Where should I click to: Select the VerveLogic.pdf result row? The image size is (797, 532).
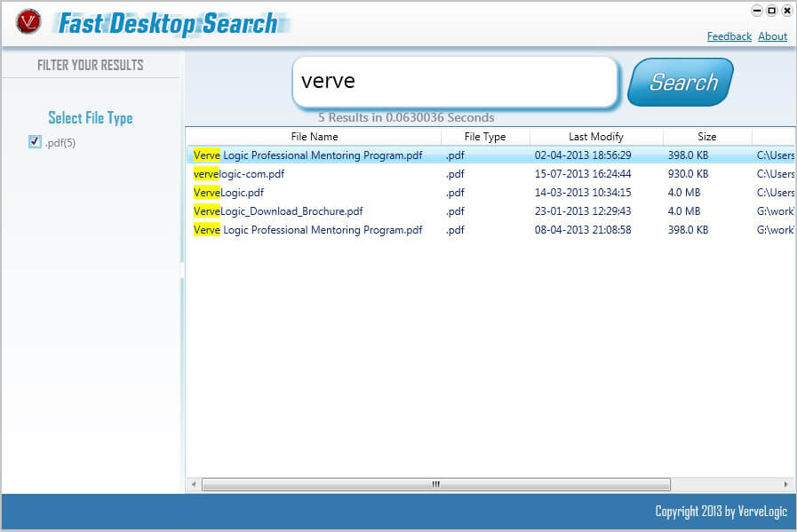[228, 193]
